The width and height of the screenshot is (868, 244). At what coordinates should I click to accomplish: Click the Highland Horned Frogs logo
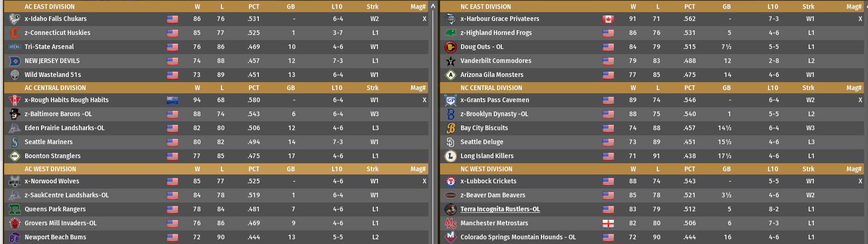[450, 33]
